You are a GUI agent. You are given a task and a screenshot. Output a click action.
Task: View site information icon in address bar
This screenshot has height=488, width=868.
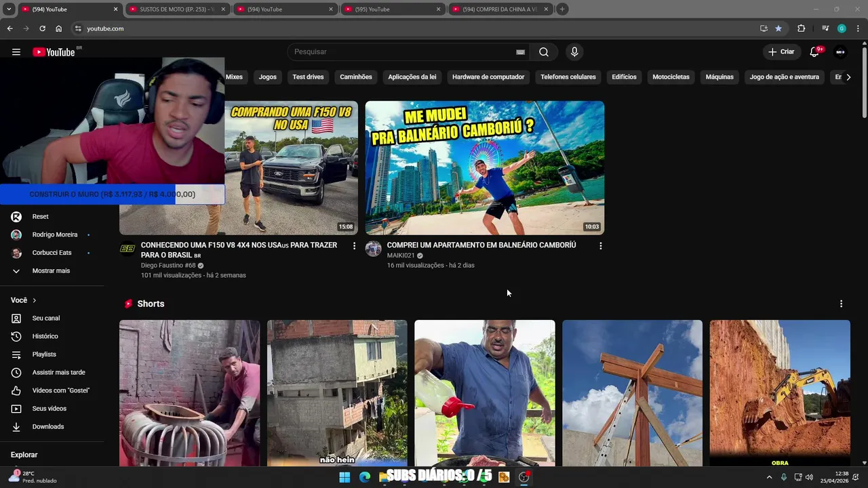(78, 28)
